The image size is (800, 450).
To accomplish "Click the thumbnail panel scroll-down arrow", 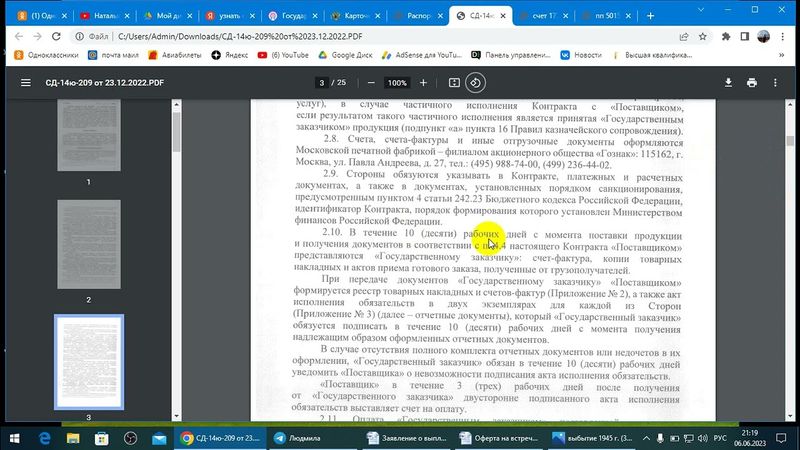I will tap(177, 416).
